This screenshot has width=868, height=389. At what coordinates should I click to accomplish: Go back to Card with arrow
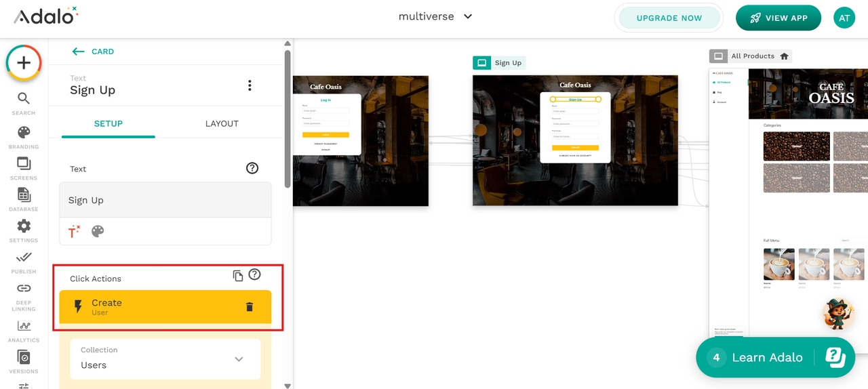point(78,52)
